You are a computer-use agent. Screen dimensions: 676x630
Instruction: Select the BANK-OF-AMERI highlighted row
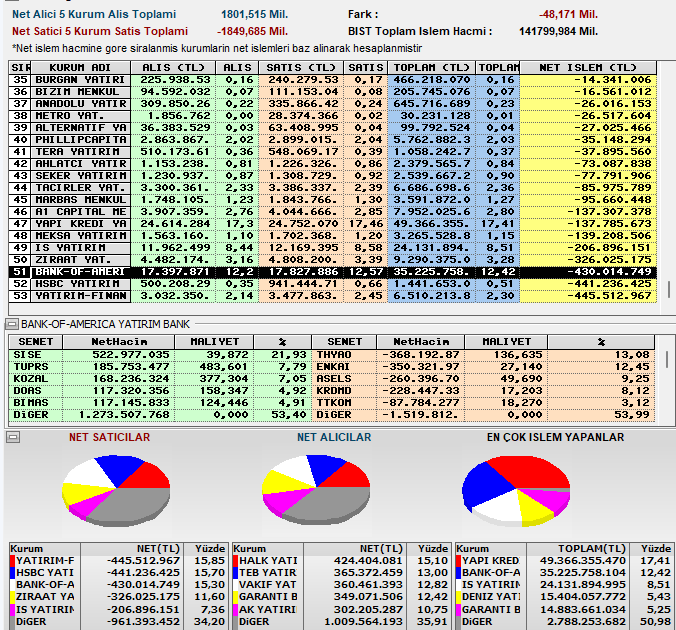pos(332,272)
